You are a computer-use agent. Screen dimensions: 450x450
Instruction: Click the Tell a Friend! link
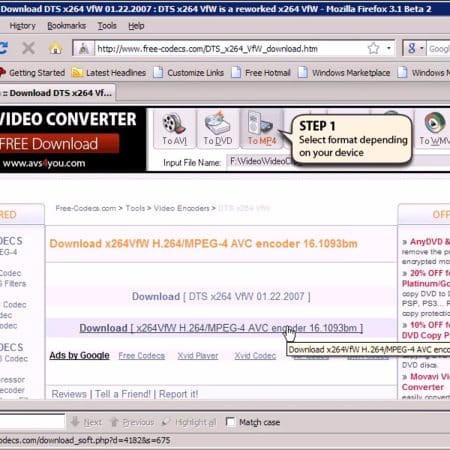(x=123, y=394)
